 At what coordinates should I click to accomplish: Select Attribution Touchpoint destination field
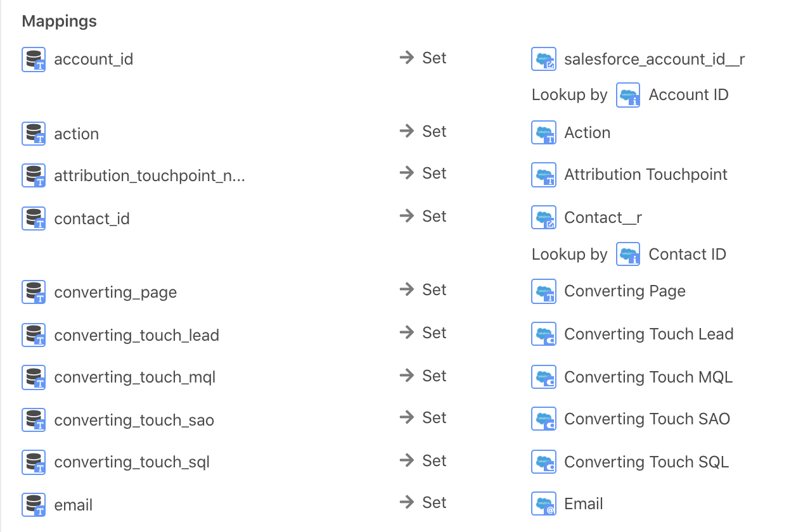point(646,175)
